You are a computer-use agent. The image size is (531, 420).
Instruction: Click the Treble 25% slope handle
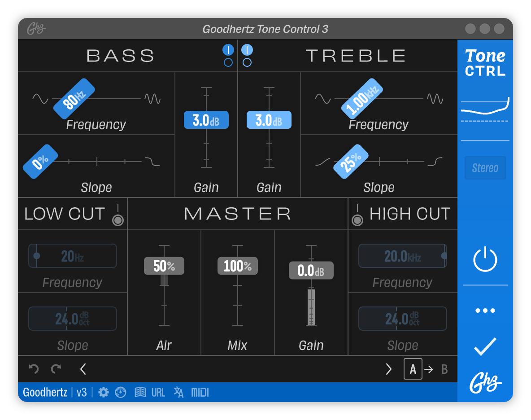(x=351, y=162)
